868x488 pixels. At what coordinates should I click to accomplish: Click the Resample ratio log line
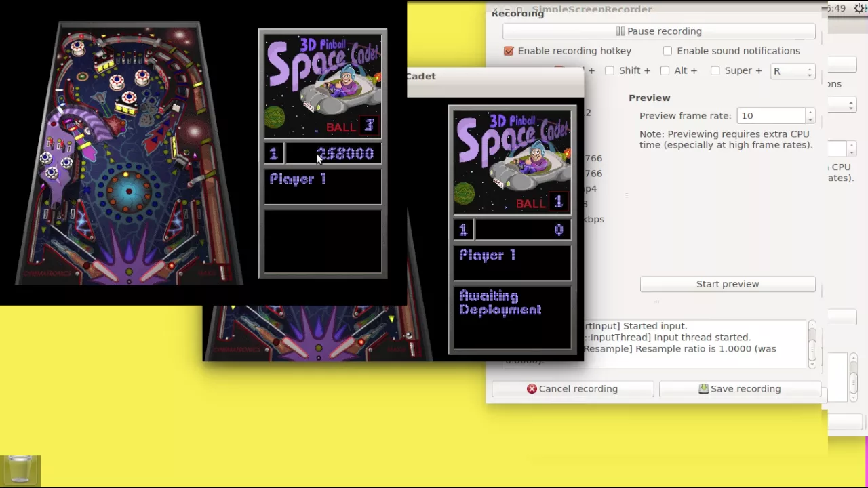[679, 348]
